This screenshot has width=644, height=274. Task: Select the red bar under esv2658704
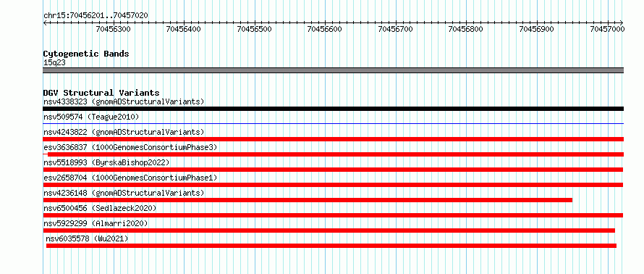click(334, 185)
